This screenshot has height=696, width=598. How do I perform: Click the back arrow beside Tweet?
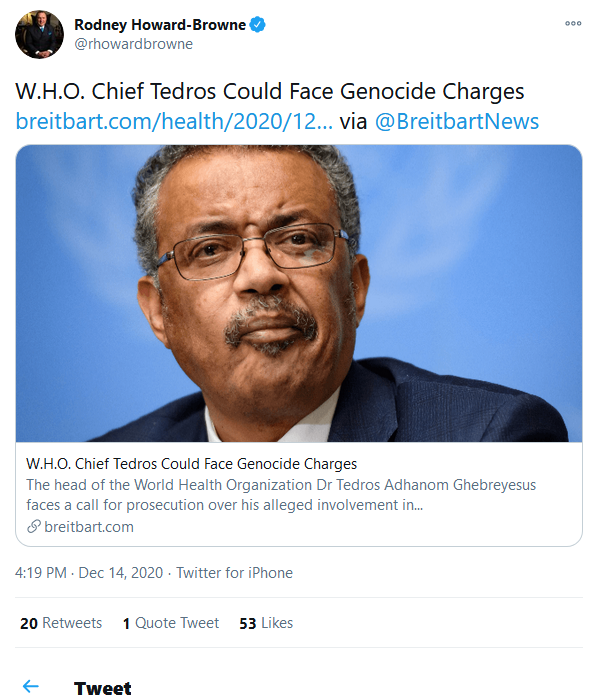coord(31,686)
